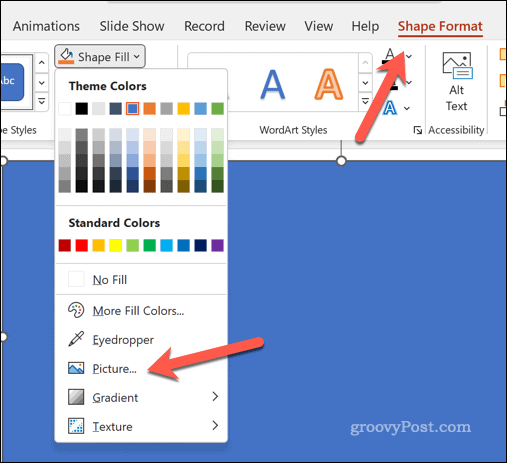This screenshot has width=507, height=463.
Task: Open the Animations tab
Action: click(46, 26)
